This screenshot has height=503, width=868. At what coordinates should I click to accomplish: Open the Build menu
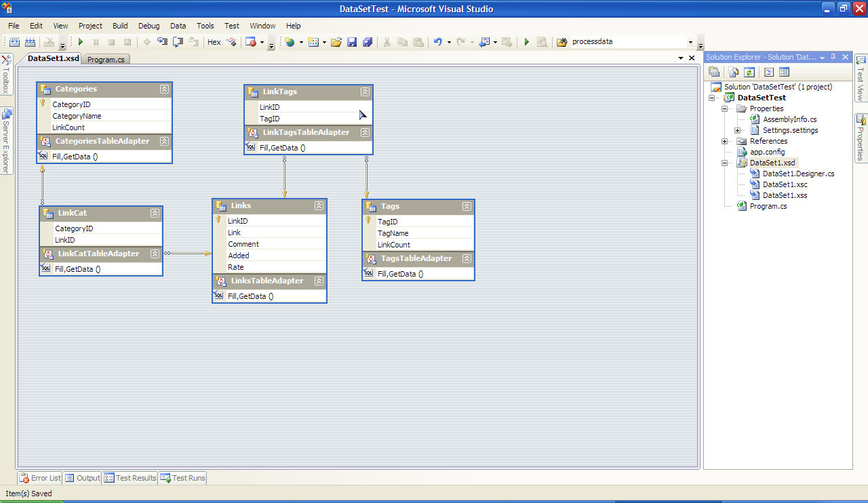pyautogui.click(x=120, y=26)
